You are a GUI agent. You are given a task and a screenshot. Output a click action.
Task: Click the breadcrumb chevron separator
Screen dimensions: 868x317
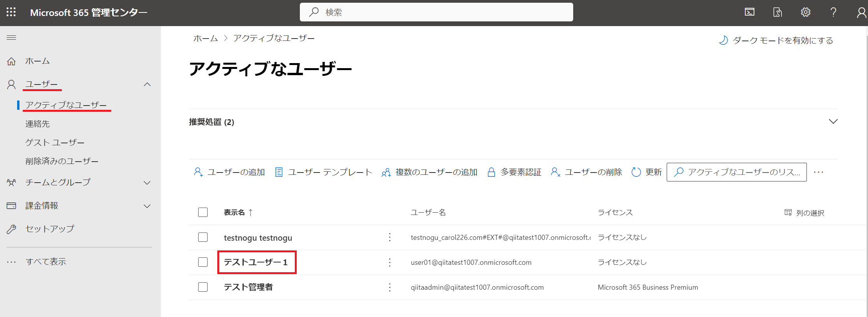[x=225, y=38]
